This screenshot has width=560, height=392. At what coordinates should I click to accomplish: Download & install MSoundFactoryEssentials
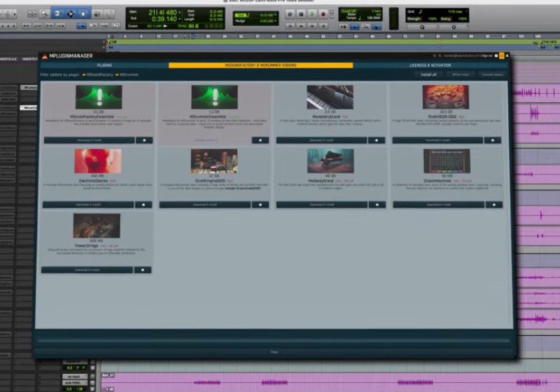[90, 140]
